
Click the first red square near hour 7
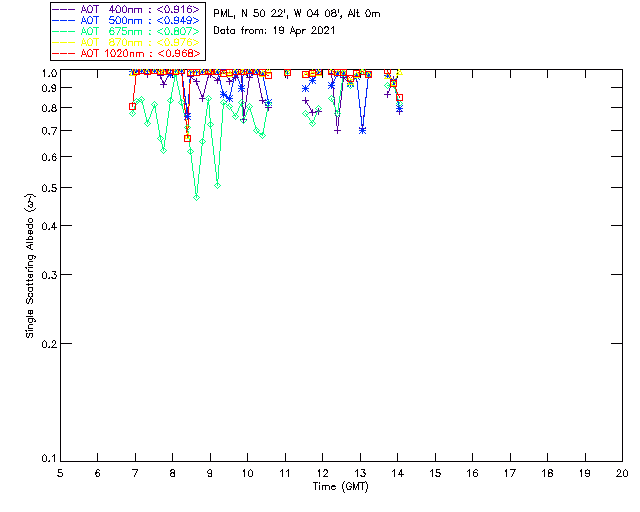[132, 107]
